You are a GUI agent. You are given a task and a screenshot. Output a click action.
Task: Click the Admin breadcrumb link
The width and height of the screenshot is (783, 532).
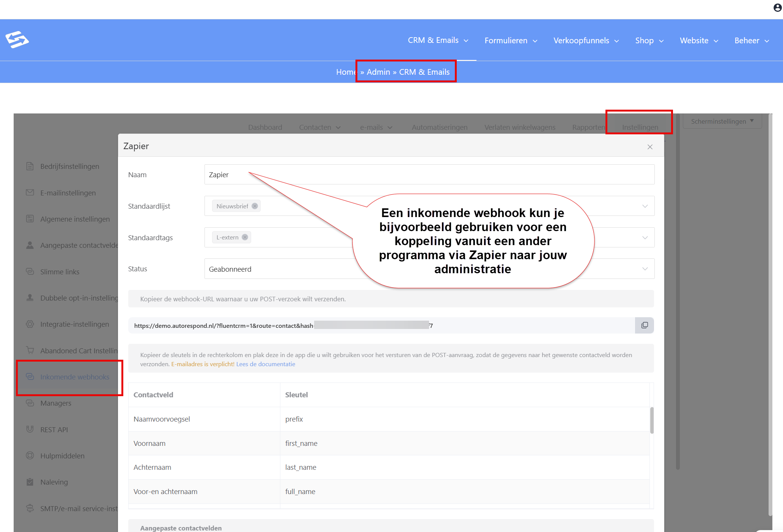pos(378,72)
